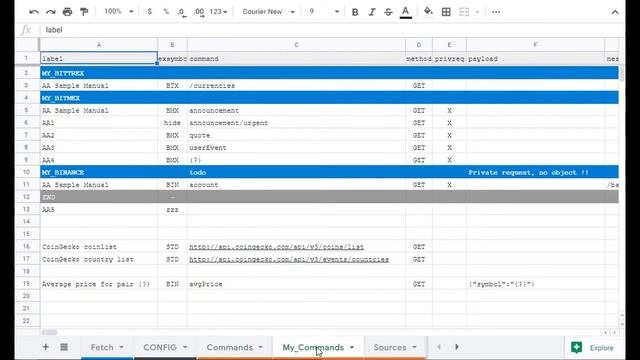Select column C header
640x360 pixels.
(296, 45)
